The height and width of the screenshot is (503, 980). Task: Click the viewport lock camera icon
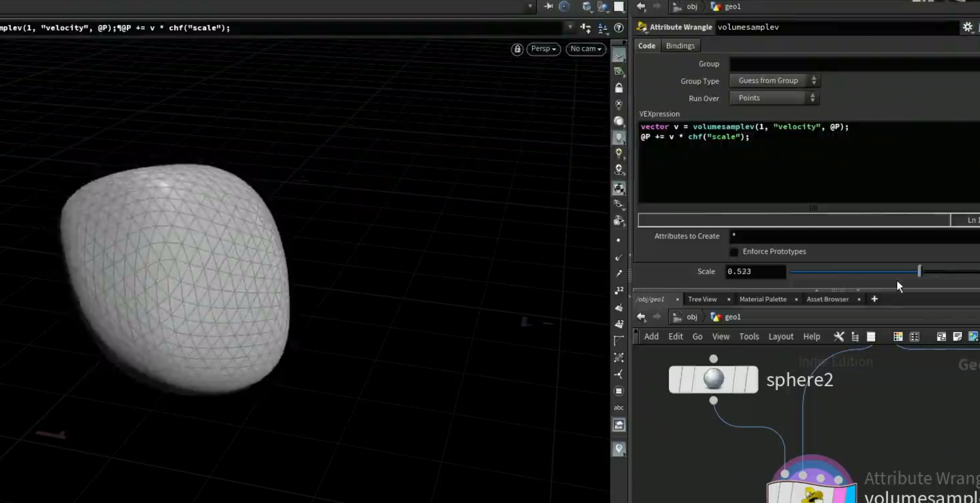coord(517,49)
